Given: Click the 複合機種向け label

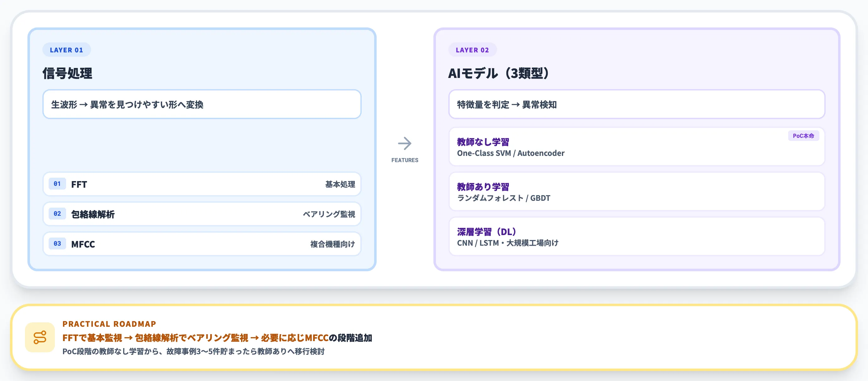Looking at the screenshot, I should (333, 244).
